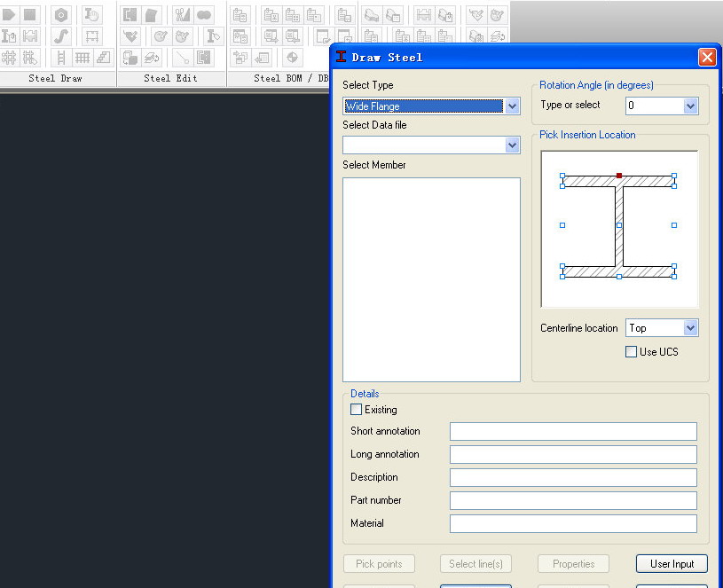The height and width of the screenshot is (588, 723).
Task: Open the Properties button
Action: [574, 564]
